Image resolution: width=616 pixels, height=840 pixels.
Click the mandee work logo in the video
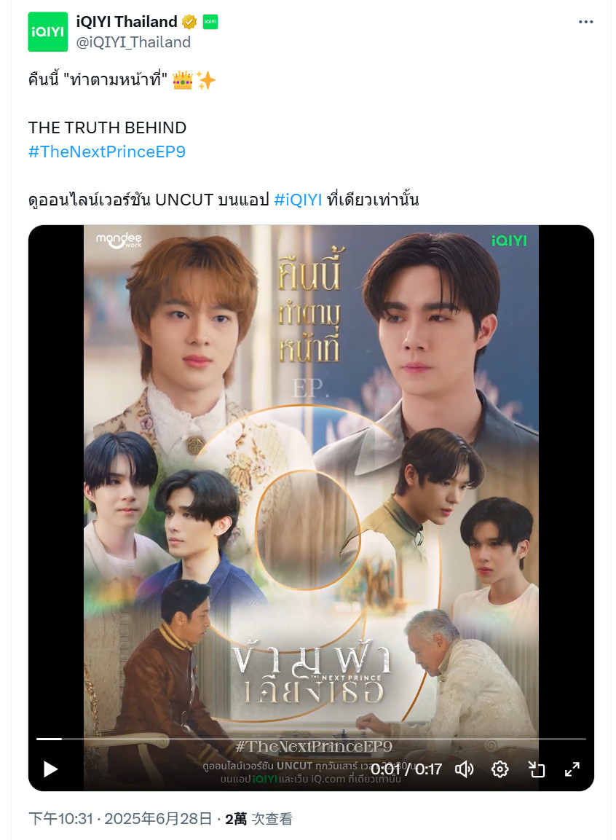[x=119, y=240]
